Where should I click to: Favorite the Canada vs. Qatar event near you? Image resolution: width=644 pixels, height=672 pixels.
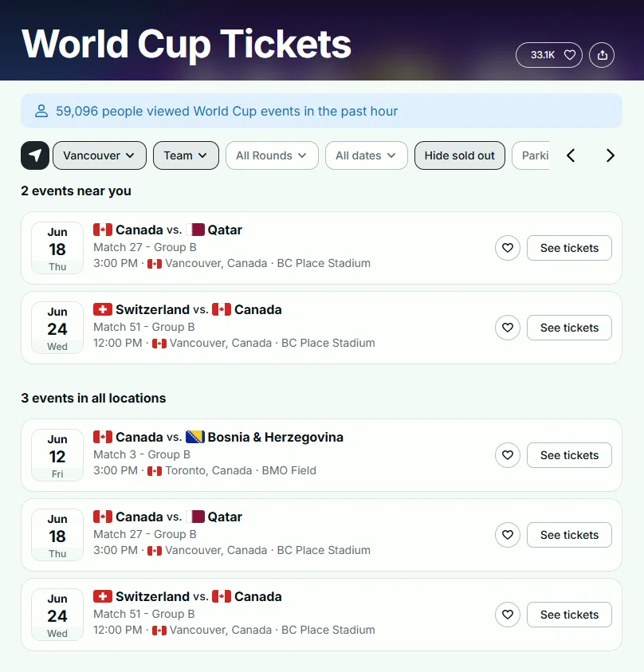point(508,248)
